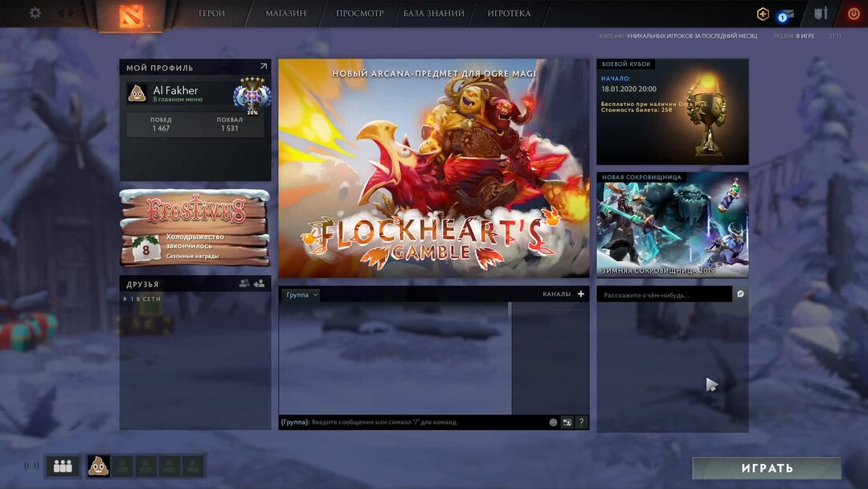This screenshot has height=489, width=868.
Task: Open the БАЗА ЗНАНИЙ tab
Action: point(433,14)
